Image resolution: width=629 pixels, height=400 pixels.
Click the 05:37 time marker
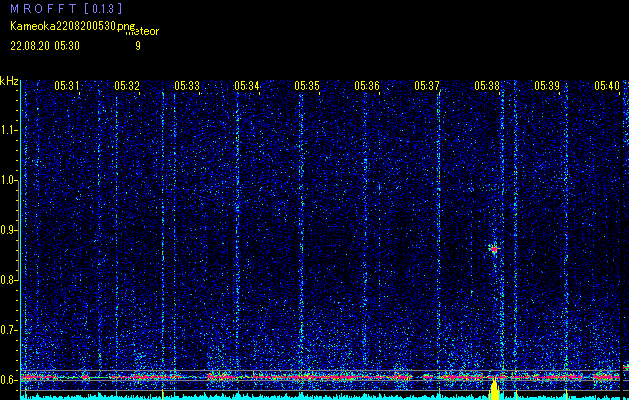point(427,85)
